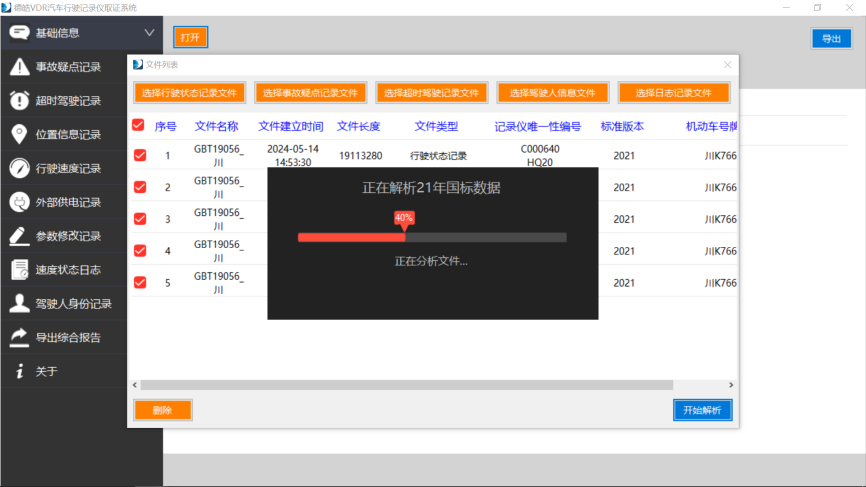Uncheck the checkbox for row 1
This screenshot has width=866, height=487.
[140, 155]
